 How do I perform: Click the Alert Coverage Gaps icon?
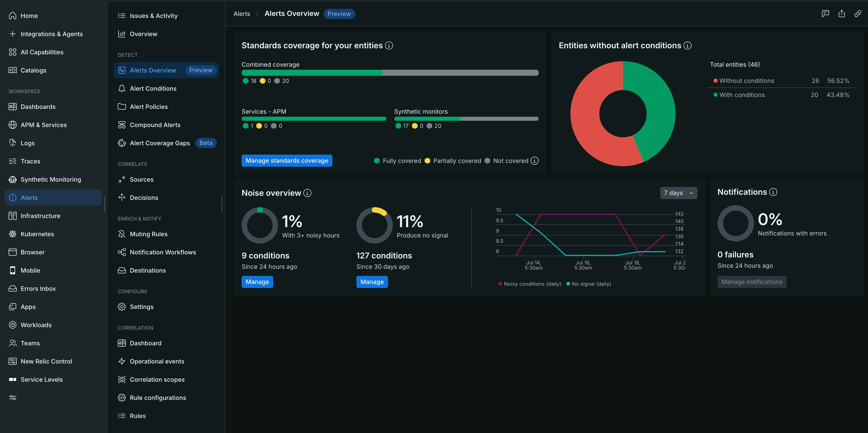click(x=122, y=143)
